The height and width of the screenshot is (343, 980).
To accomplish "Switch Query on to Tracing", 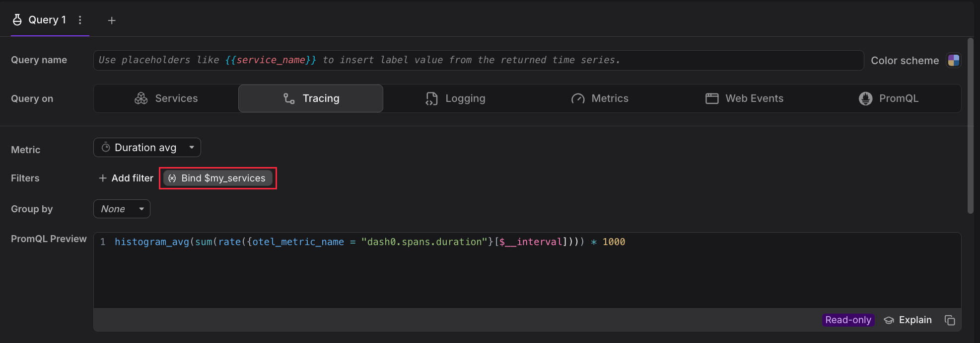I will [311, 98].
